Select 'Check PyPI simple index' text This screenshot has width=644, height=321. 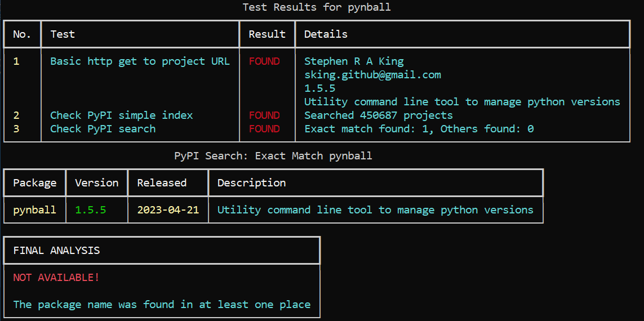click(x=122, y=115)
